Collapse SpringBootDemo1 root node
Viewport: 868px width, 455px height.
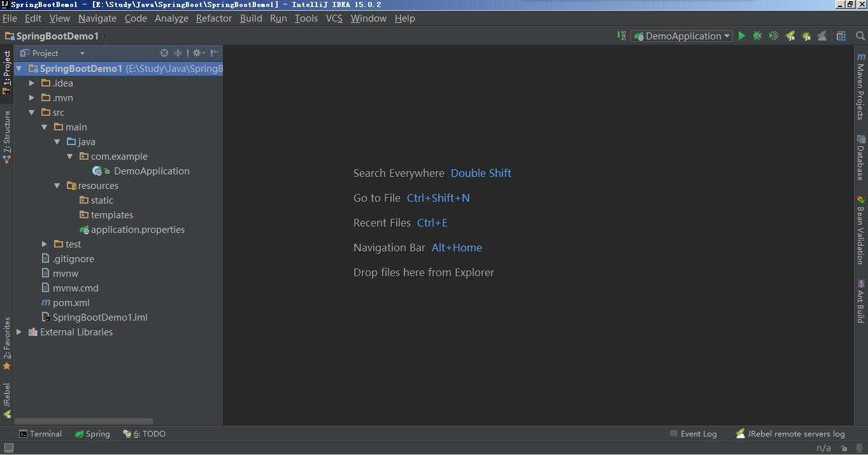(19, 69)
